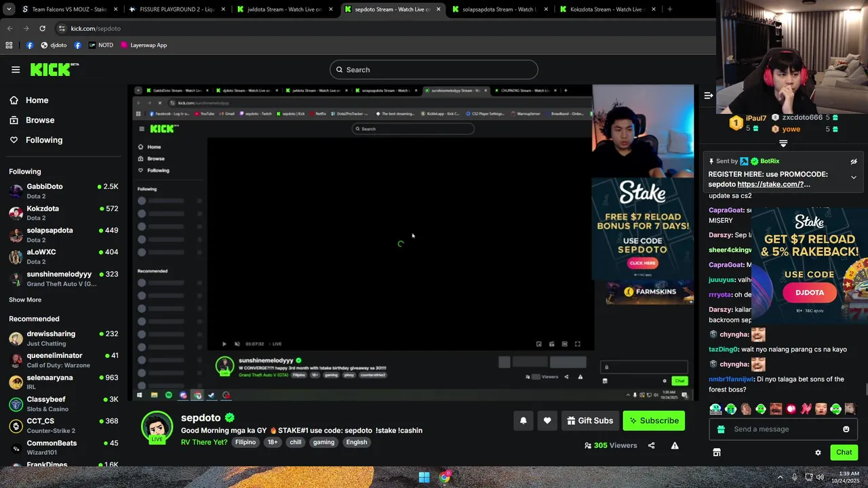Click Gift Subs button
The width and height of the screenshot is (868, 488).
click(x=590, y=421)
